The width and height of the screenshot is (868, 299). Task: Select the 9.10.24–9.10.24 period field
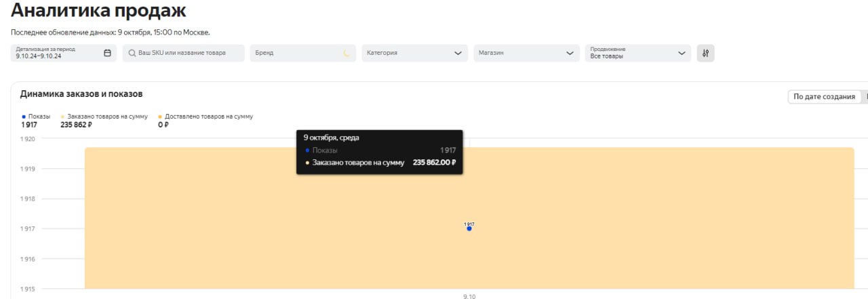pos(64,53)
